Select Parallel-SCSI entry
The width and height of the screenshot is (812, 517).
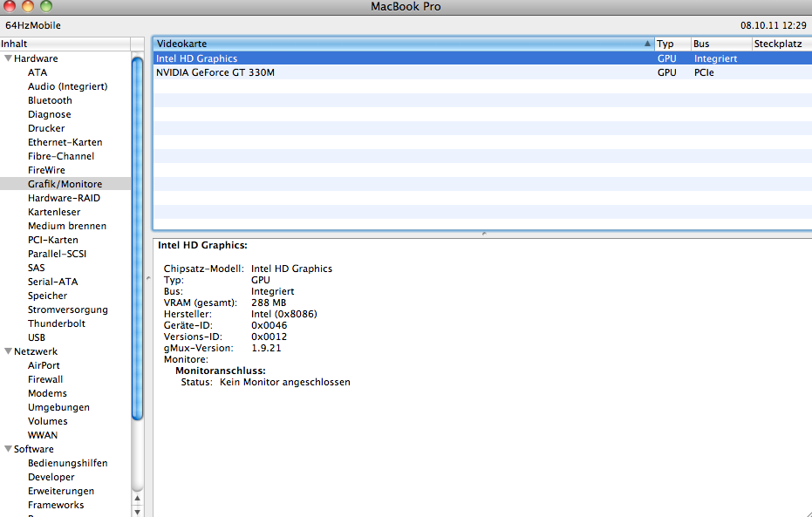click(57, 254)
